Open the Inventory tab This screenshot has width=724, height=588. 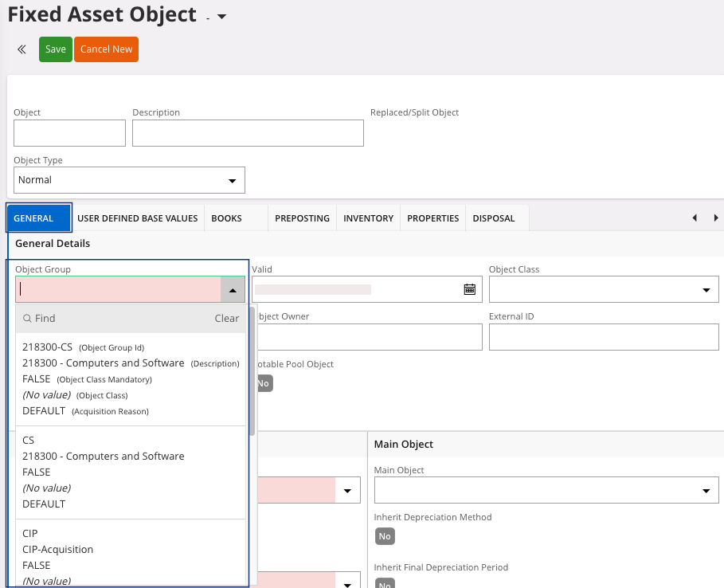pos(368,218)
